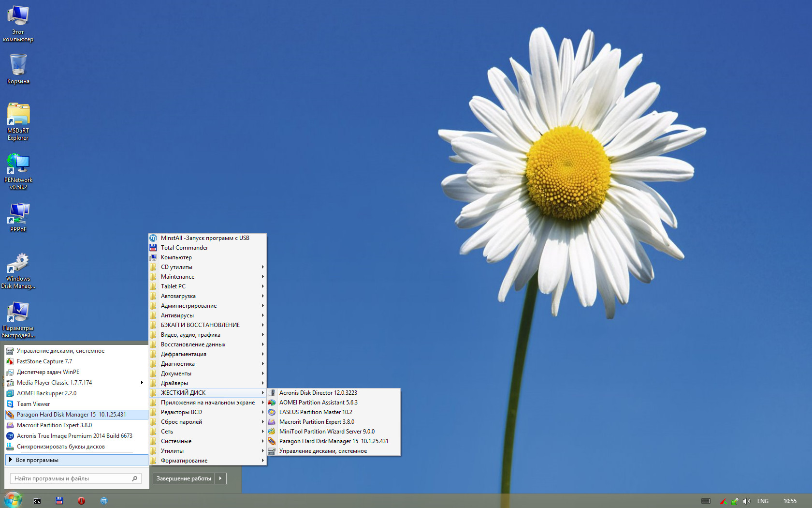Open Total Commander from the programs list
Screen dimensions: 812x508
click(184, 248)
